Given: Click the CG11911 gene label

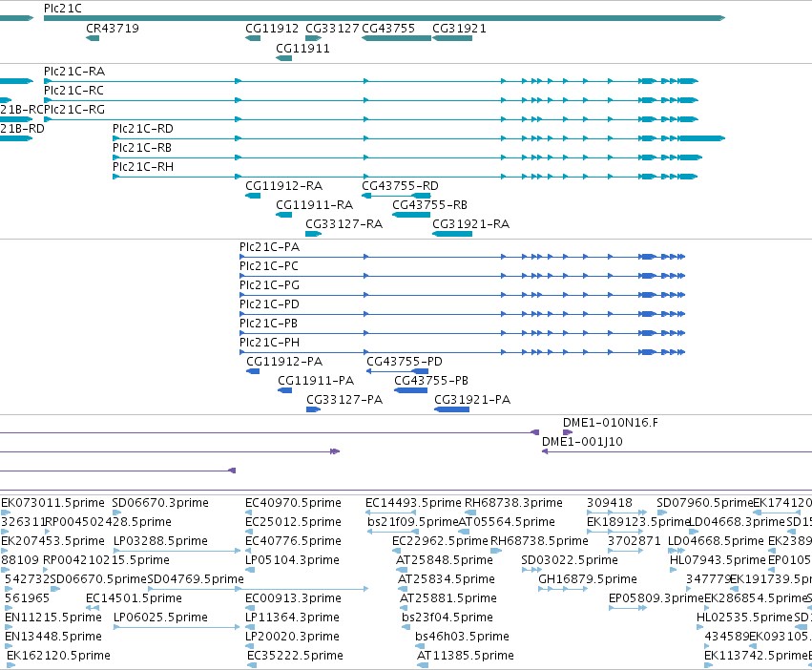Looking at the screenshot, I should coord(302,48).
